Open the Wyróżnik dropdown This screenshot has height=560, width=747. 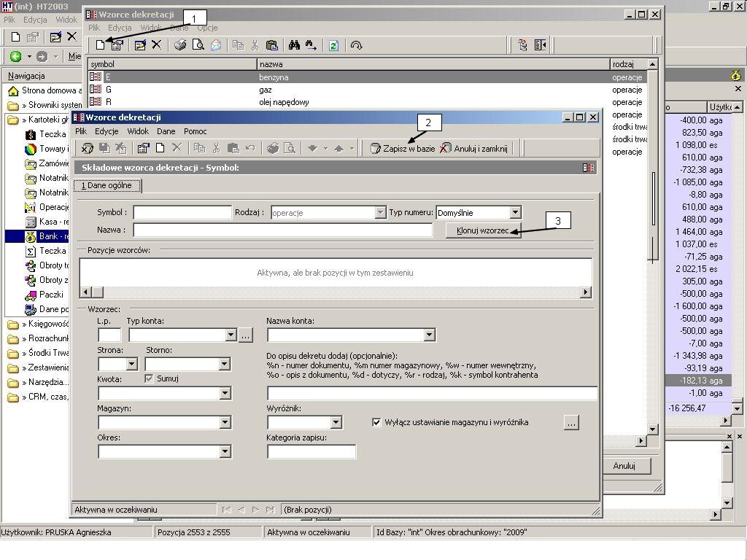(x=336, y=422)
